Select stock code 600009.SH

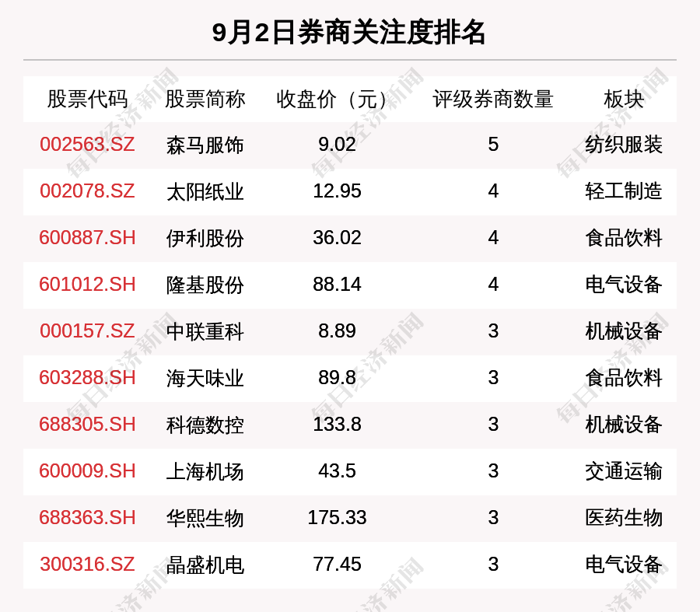[x=87, y=471]
